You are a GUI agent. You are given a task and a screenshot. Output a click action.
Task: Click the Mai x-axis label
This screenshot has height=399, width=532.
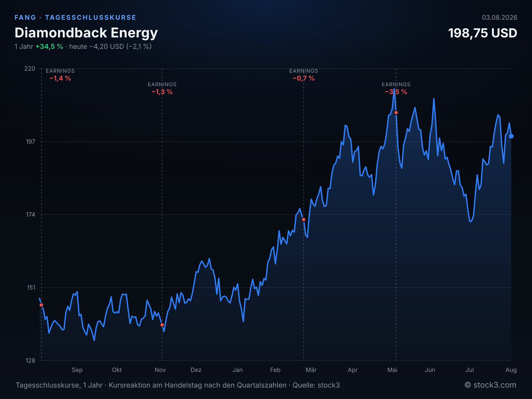[x=393, y=370]
